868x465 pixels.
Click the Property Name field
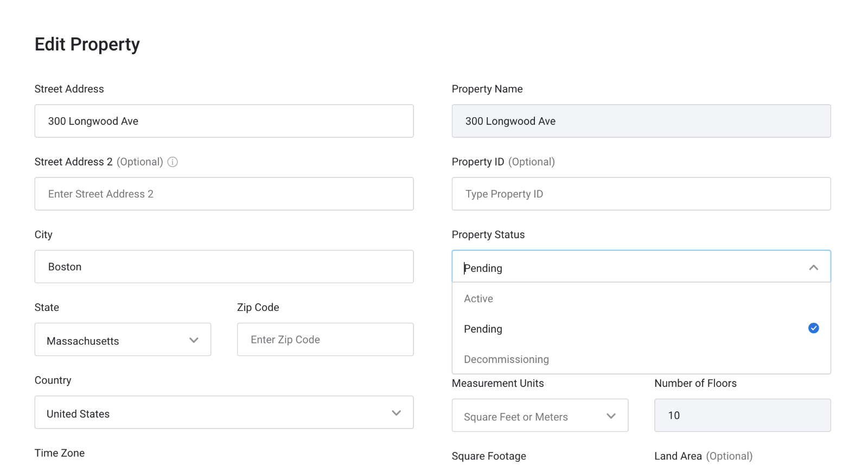641,121
